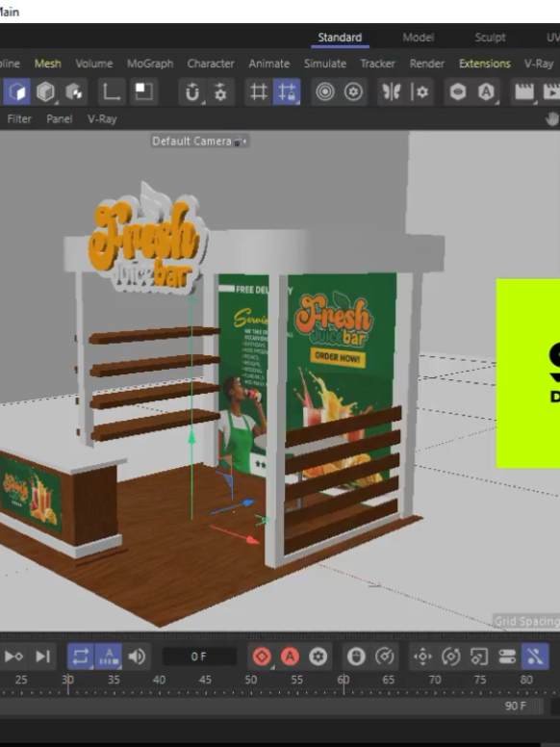Image resolution: width=560 pixels, height=747 pixels.
Task: Click the green Y-axis gizmo arrow
Action: point(191,437)
